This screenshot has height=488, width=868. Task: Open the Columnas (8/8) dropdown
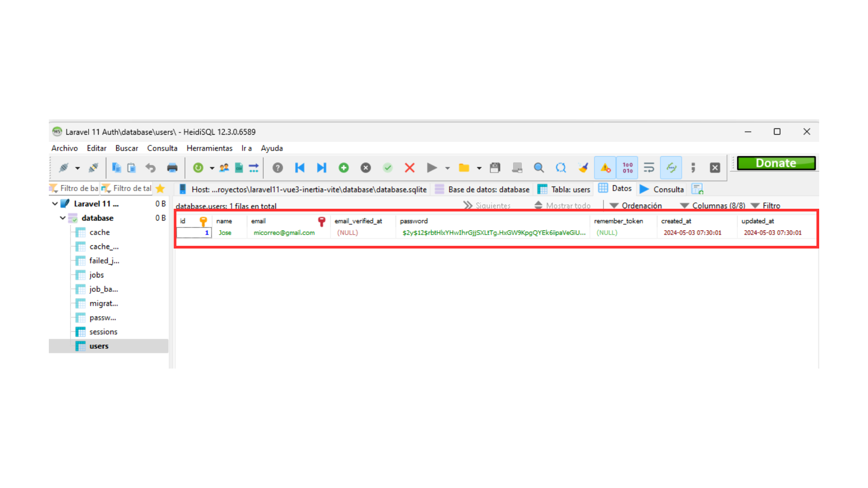[x=713, y=205]
